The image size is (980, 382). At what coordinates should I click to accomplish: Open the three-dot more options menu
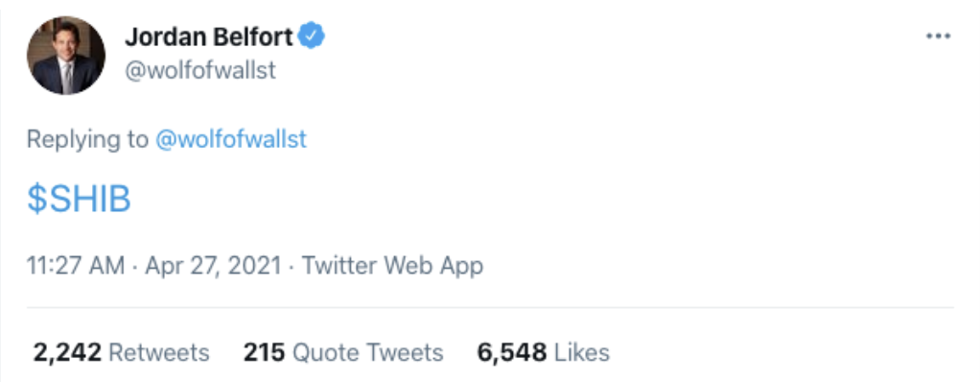tap(938, 36)
